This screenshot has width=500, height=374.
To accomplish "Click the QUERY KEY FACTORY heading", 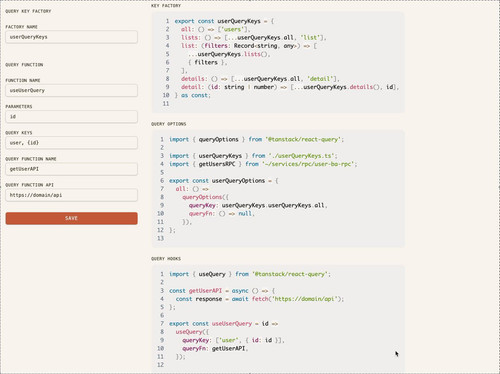I will (28, 11).
